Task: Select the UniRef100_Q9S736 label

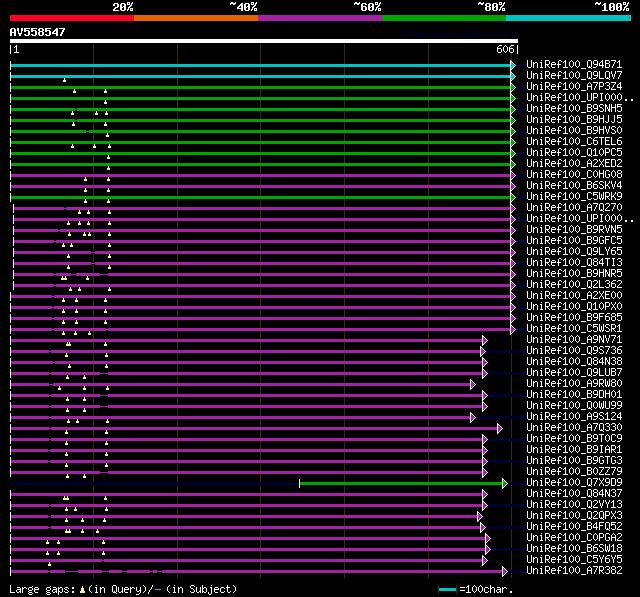Action: [x=574, y=351]
